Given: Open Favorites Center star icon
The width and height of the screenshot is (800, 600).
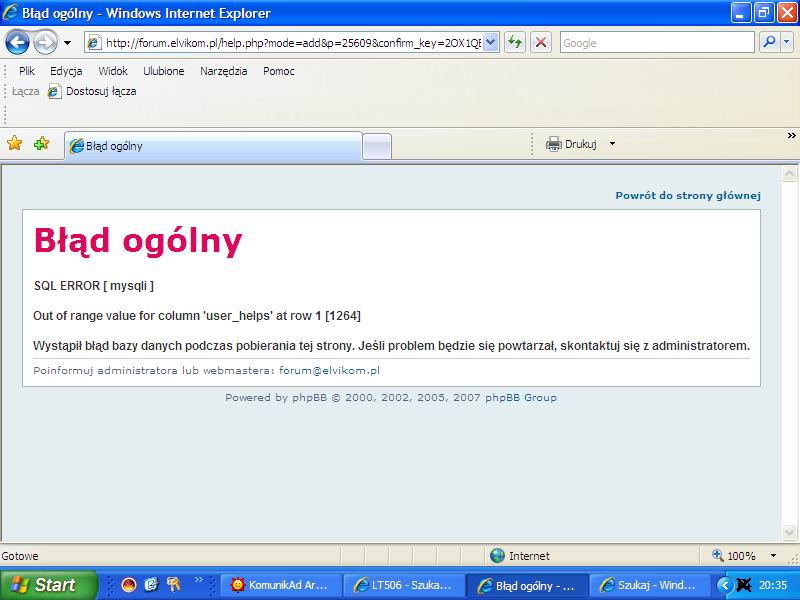Looking at the screenshot, I should click(x=15, y=143).
